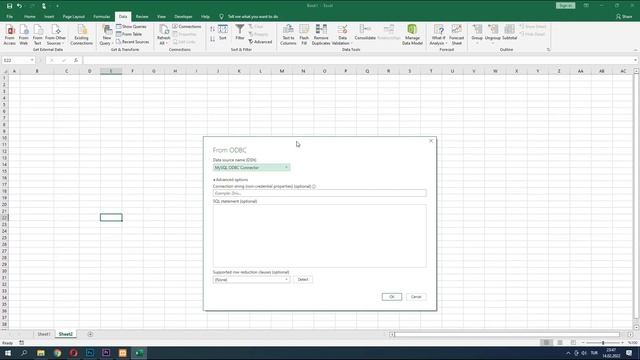This screenshot has height=360, width=640.
Task: Switch to the Review tab
Action: click(142, 17)
